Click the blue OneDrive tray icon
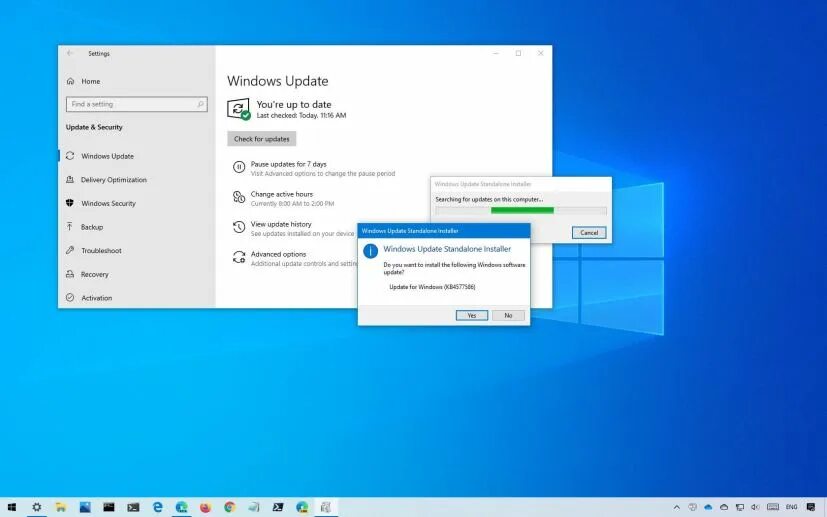 point(708,507)
